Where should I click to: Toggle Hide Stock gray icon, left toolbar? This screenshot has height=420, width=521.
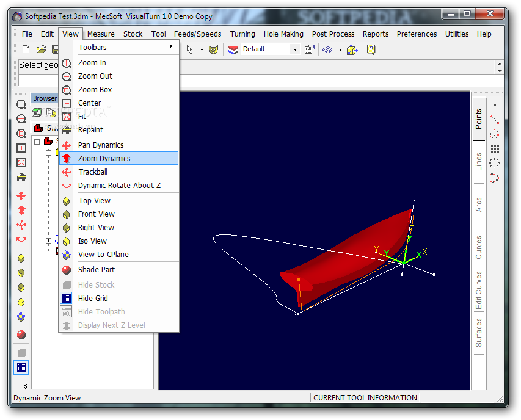pos(21,353)
